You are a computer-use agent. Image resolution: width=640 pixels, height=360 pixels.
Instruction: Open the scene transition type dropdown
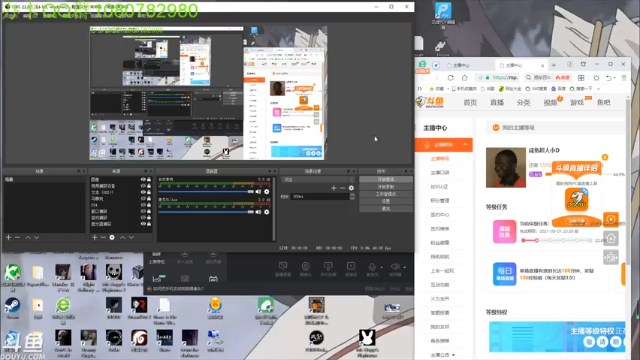click(319, 180)
